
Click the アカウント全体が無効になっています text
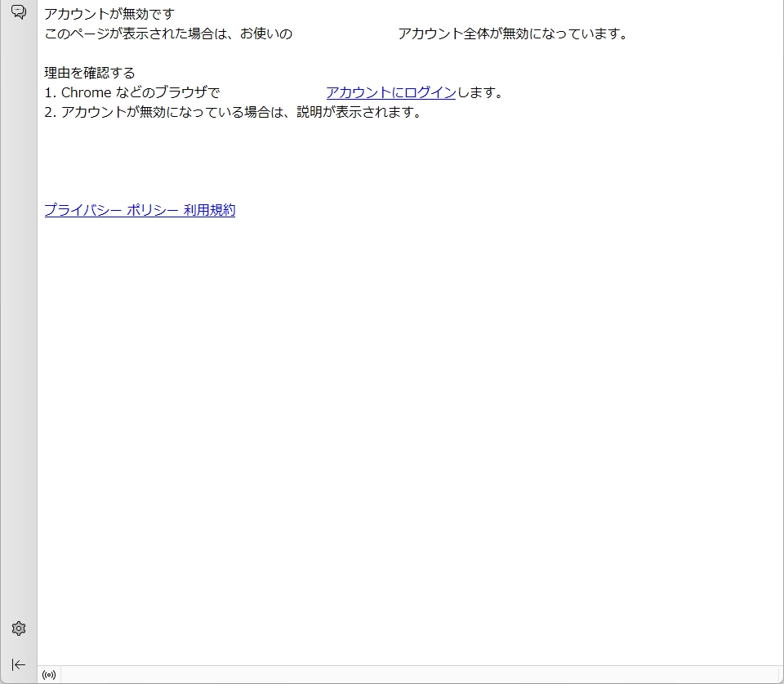tap(512, 34)
